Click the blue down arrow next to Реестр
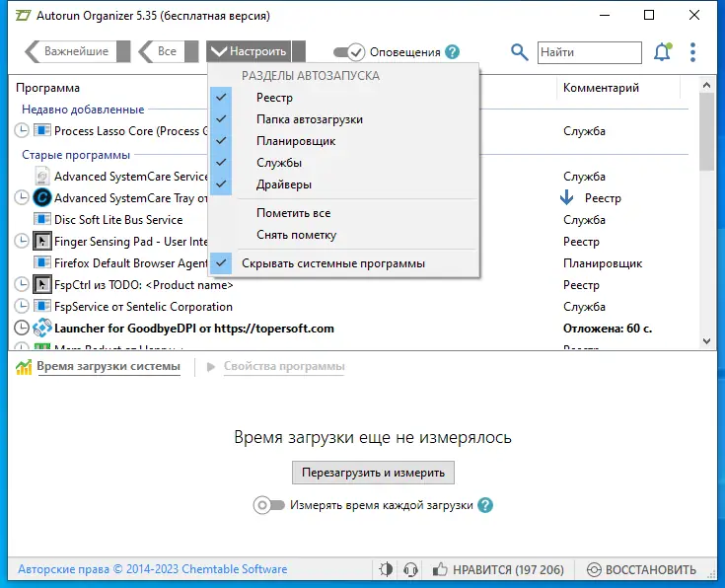 coord(567,197)
